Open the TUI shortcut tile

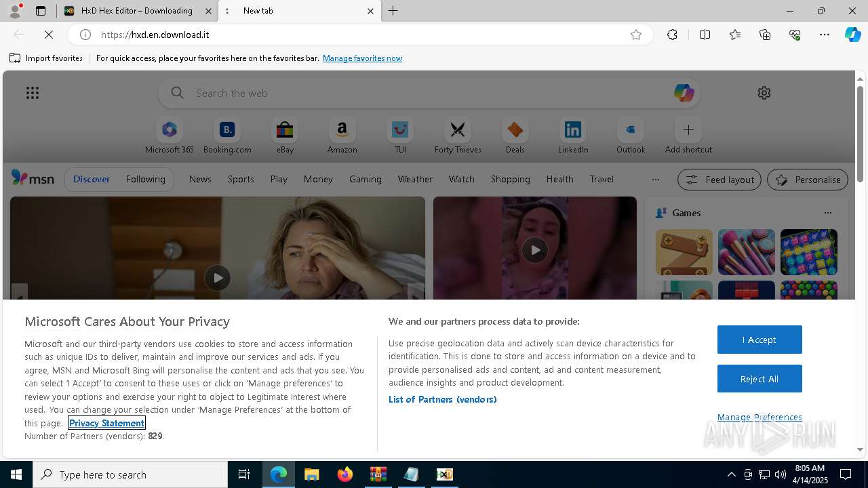[x=400, y=136]
